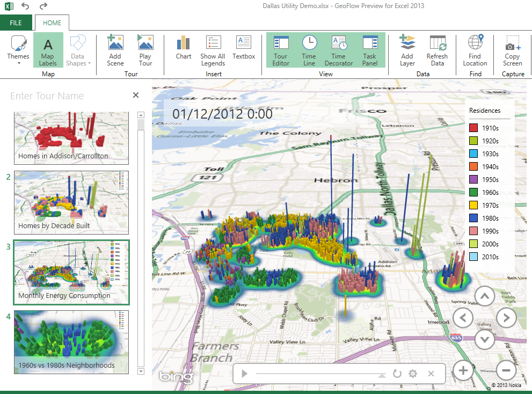This screenshot has width=532, height=394.
Task: Click the scene list scrollbar thumb
Action: [x=141, y=125]
